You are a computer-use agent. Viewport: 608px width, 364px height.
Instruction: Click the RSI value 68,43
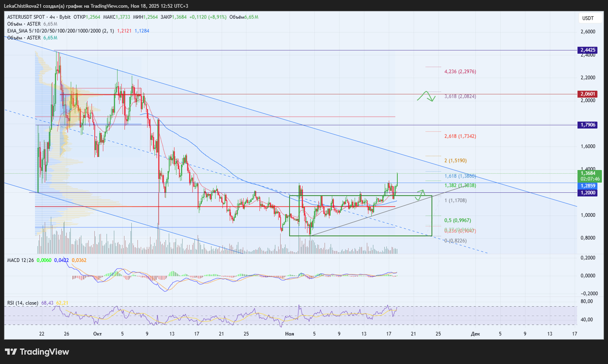pyautogui.click(x=47, y=303)
